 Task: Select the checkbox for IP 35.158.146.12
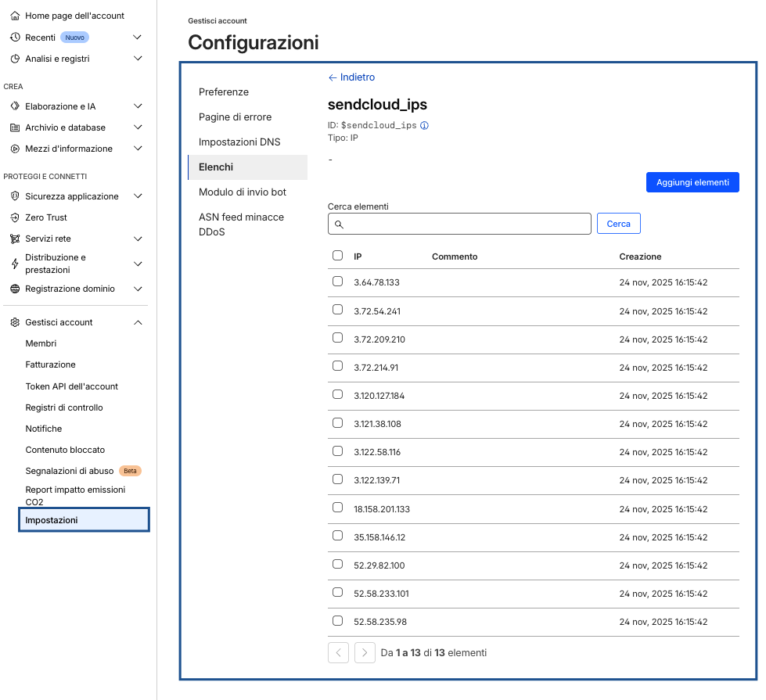337,536
